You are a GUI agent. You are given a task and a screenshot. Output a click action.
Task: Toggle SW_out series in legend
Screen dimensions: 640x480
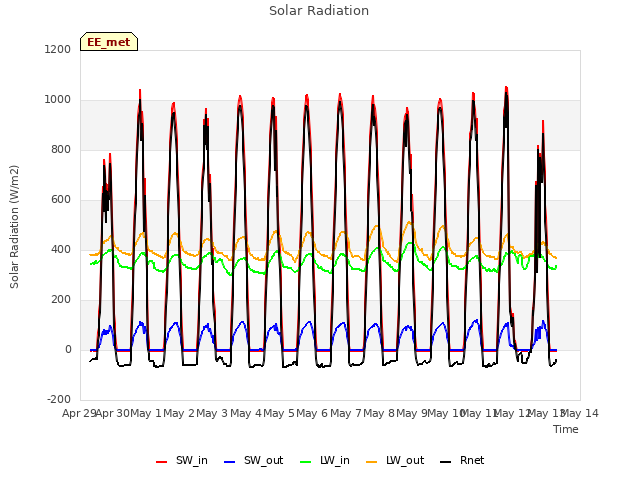(x=253, y=460)
